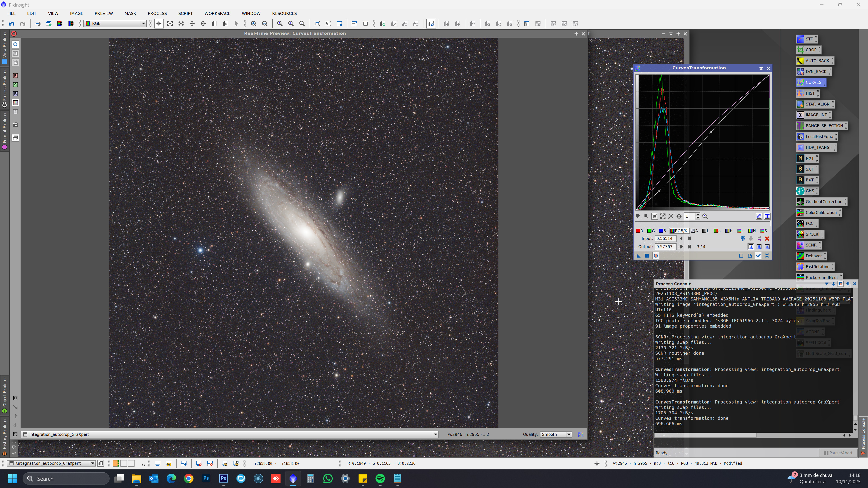Open Spotify from the taskbar
Viewport: 868px width, 488px height.
click(380, 479)
